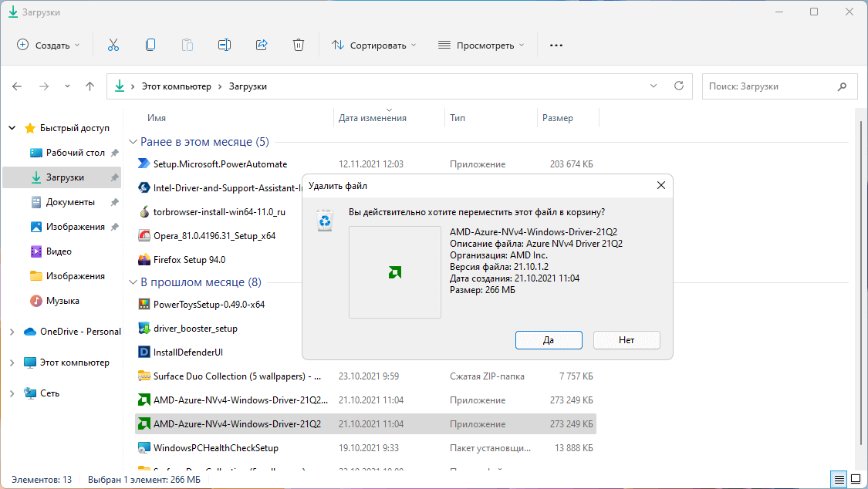Refresh the folder view
Image resolution: width=868 pixels, height=489 pixels.
click(x=679, y=86)
